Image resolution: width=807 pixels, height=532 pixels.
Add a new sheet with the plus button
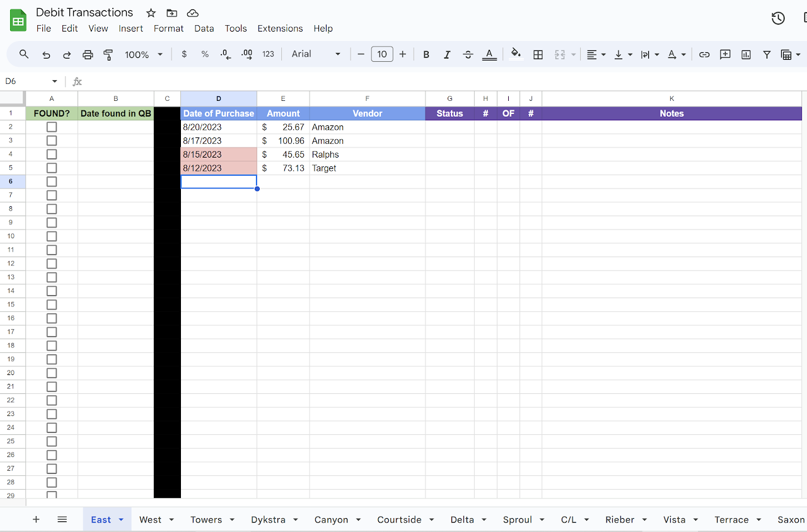click(36, 519)
